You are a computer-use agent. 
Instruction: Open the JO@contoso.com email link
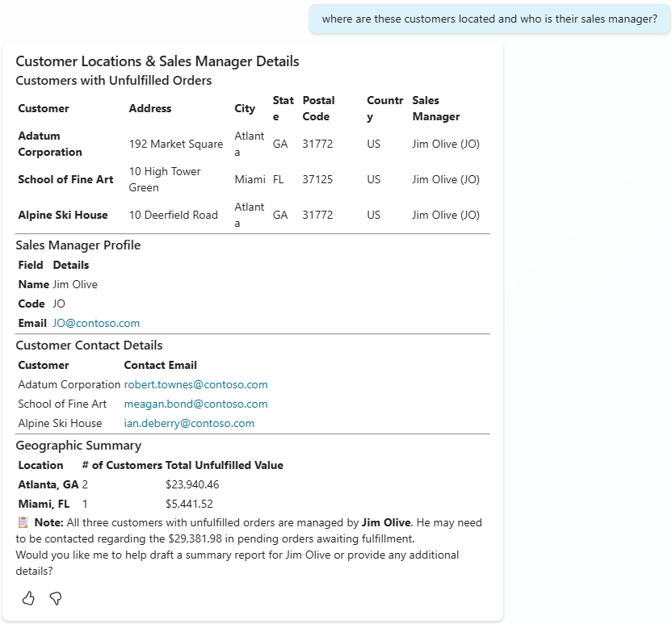click(x=96, y=323)
